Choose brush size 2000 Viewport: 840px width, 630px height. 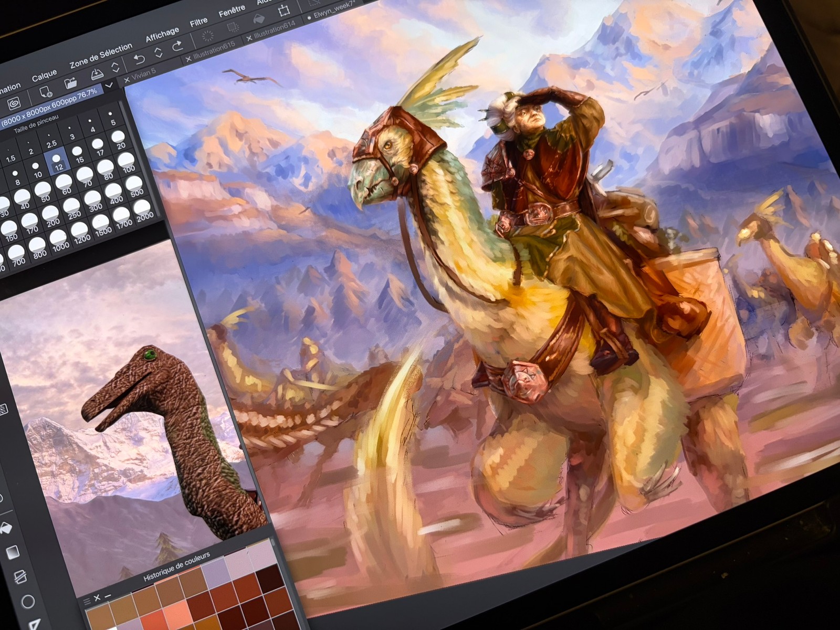coord(143,209)
